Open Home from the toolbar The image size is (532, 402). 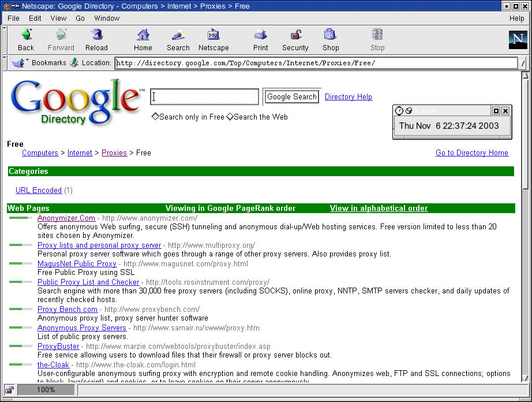[143, 35]
